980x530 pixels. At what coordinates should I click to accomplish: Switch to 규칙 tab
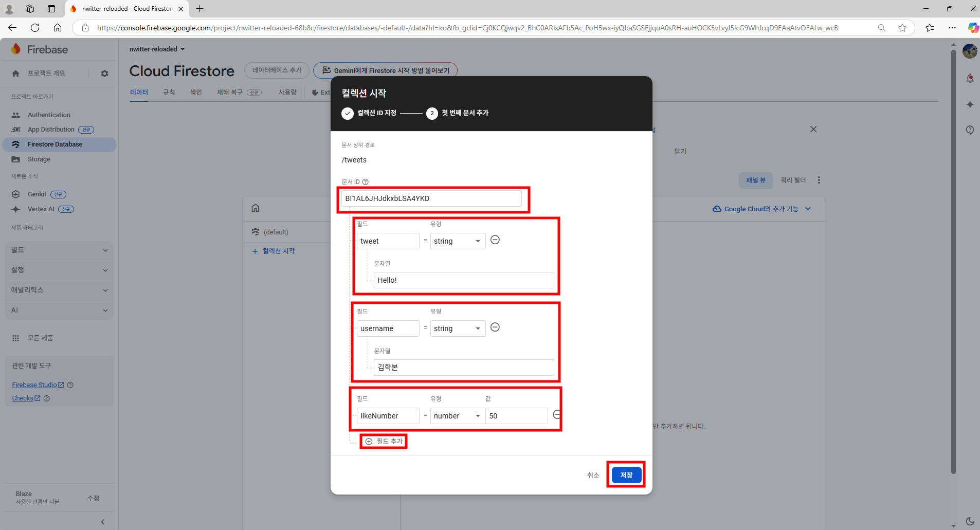(169, 93)
